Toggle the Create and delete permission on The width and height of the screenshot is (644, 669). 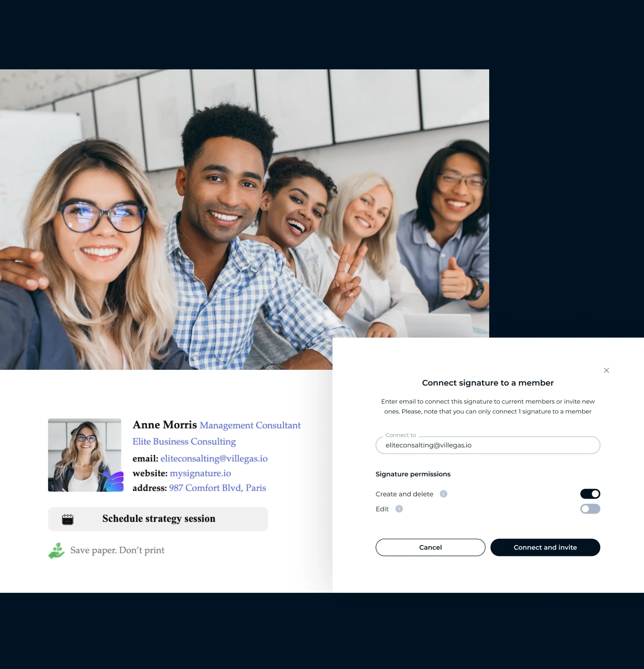click(x=590, y=493)
